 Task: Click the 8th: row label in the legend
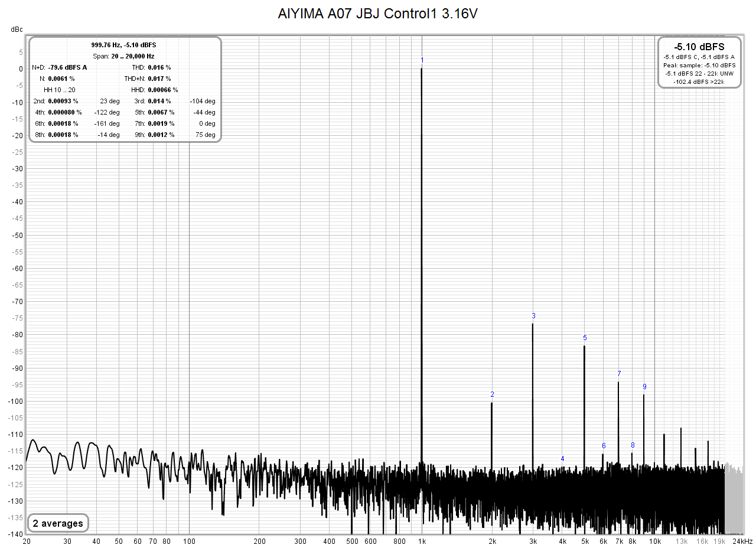click(40, 135)
